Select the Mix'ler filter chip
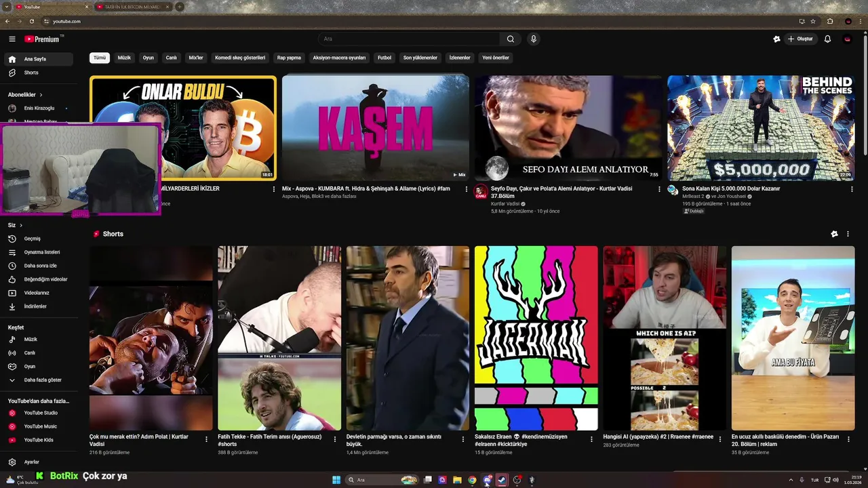 click(x=196, y=58)
